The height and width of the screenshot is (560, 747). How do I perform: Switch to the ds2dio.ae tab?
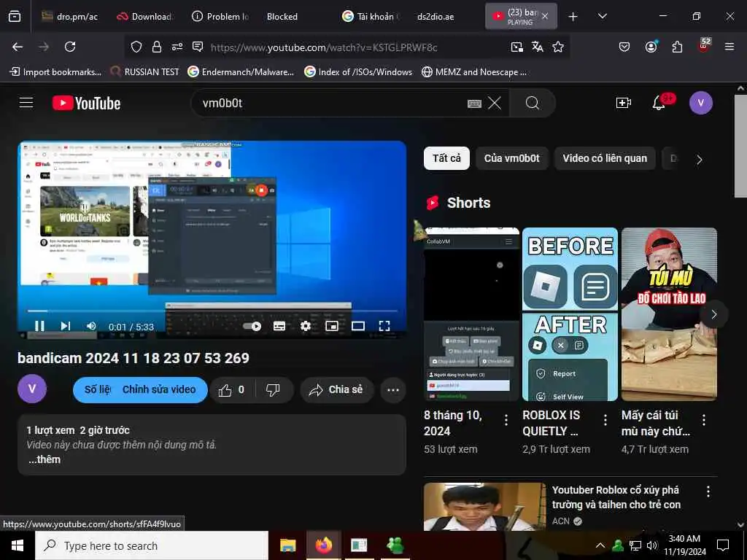pos(436,16)
